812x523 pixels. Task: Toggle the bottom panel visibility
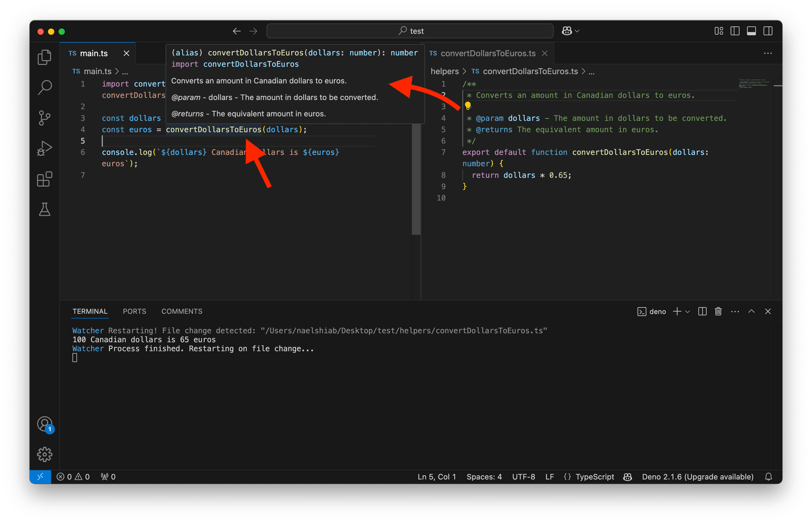point(751,31)
